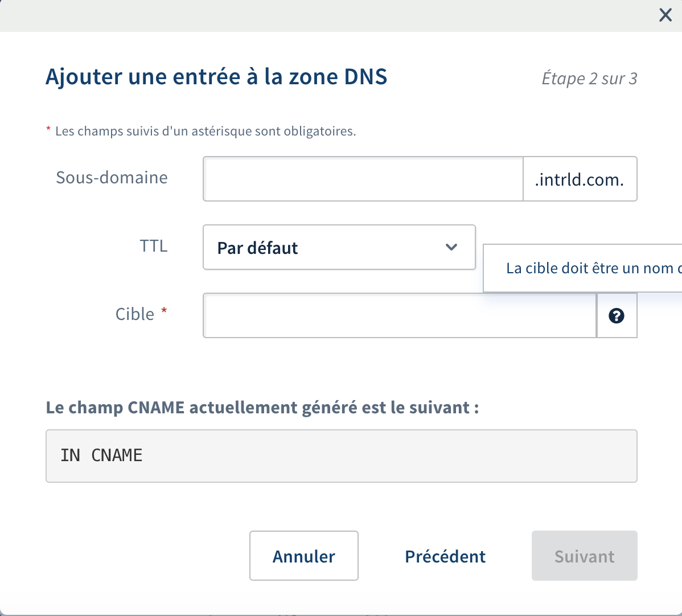Screen dimensions: 682x616
Task: Click the question mark help icon beside Cible
Action: [x=617, y=316]
